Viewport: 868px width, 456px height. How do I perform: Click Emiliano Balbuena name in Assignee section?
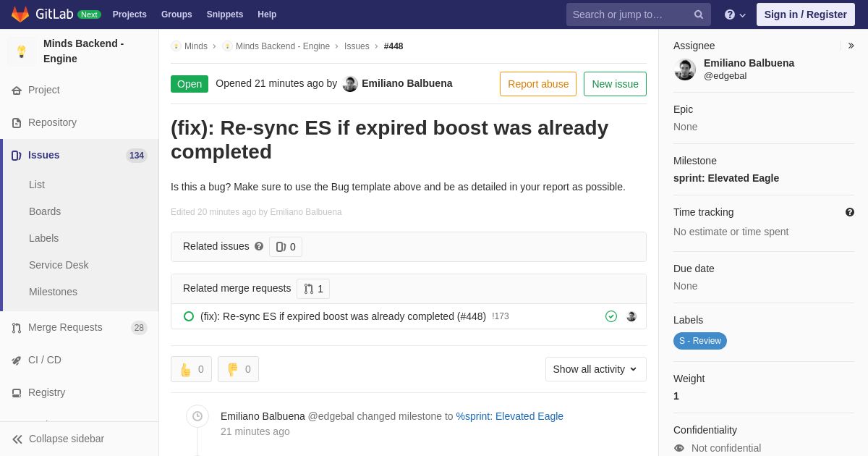click(x=749, y=63)
